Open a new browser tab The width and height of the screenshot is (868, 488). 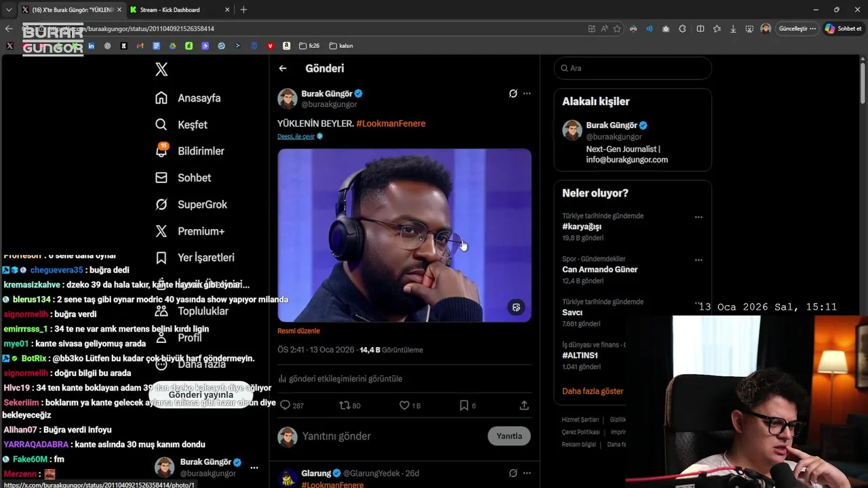(x=243, y=9)
